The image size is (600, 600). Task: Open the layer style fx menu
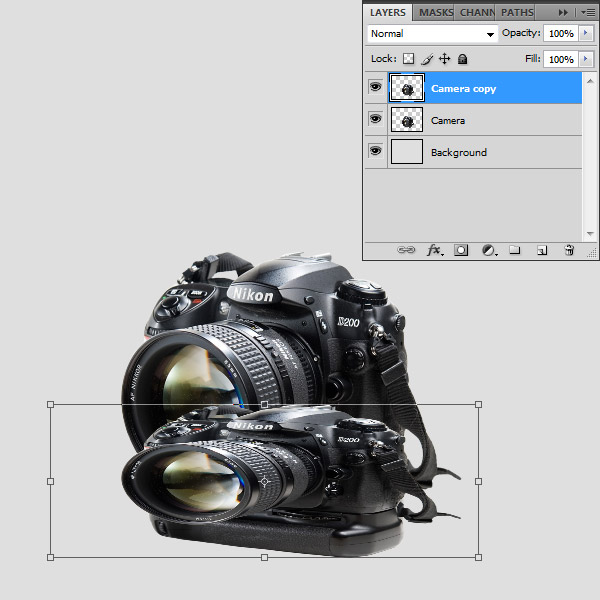pos(435,250)
